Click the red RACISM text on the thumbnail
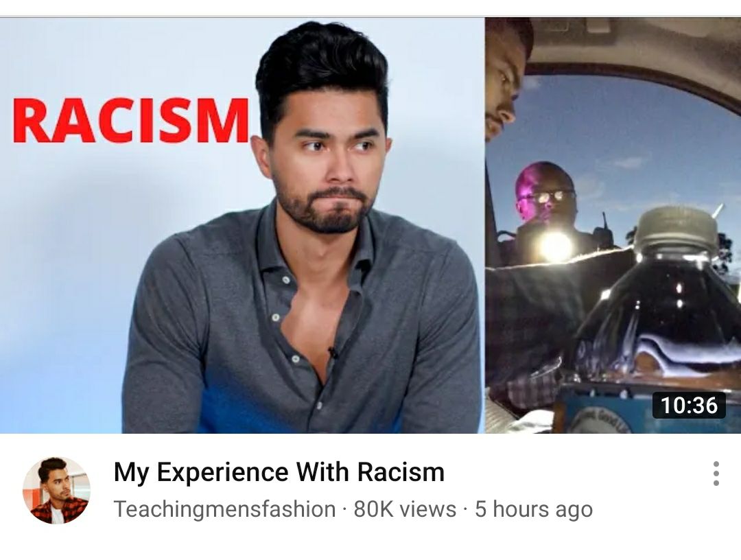 pyautogui.click(x=131, y=121)
